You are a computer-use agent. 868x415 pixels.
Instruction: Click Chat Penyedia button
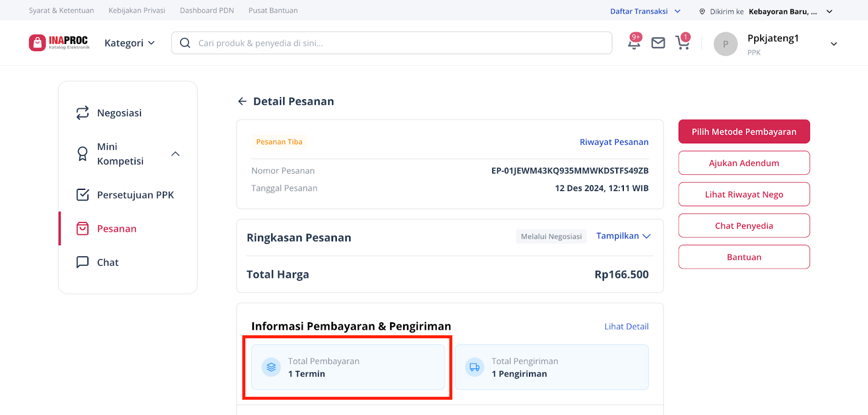pos(744,226)
